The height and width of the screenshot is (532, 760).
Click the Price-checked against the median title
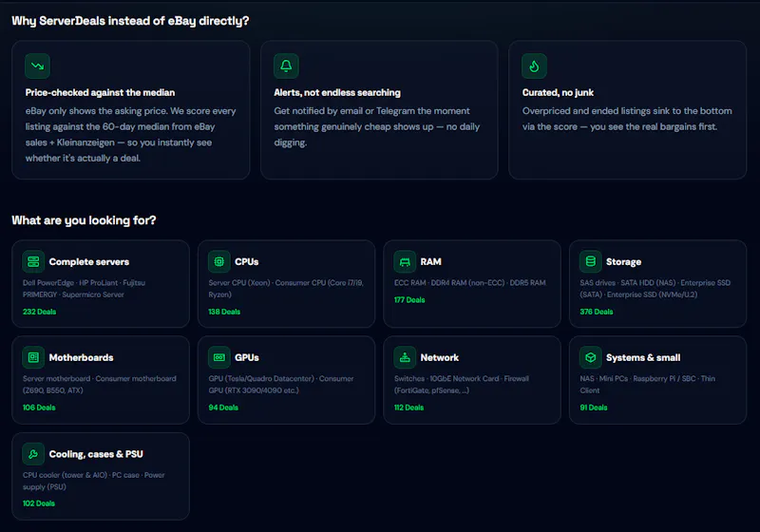(x=100, y=92)
